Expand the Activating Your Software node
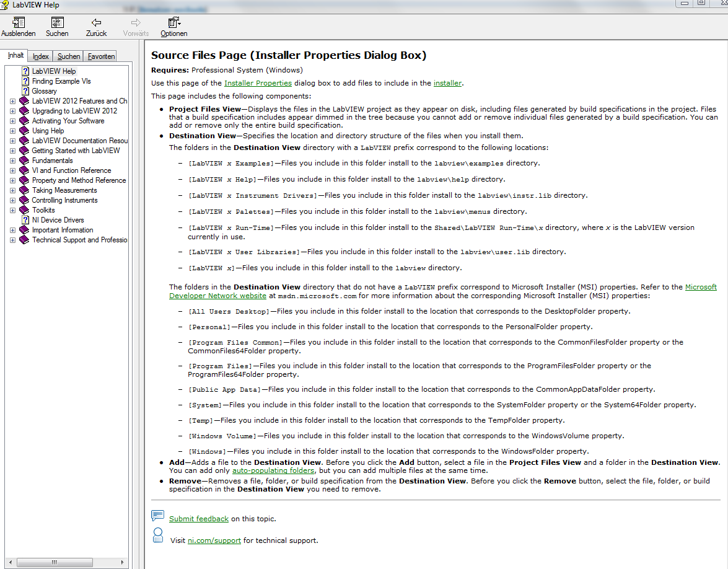This screenshot has height=569, width=728. click(x=12, y=121)
